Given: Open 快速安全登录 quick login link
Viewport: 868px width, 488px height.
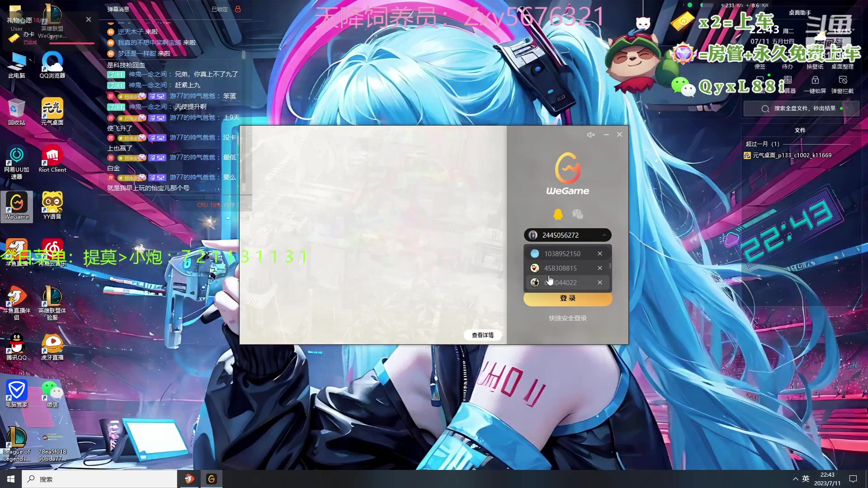Looking at the screenshot, I should click(568, 319).
